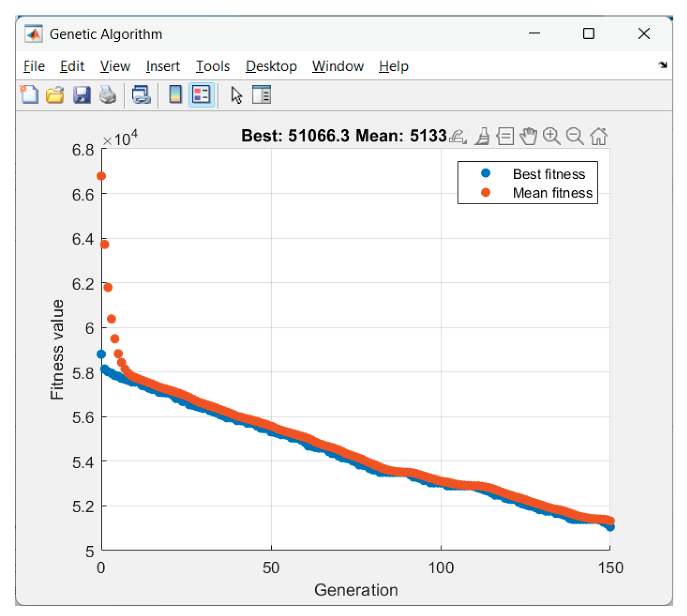
Task: Create a new figure from the toolbar
Action: 30,95
